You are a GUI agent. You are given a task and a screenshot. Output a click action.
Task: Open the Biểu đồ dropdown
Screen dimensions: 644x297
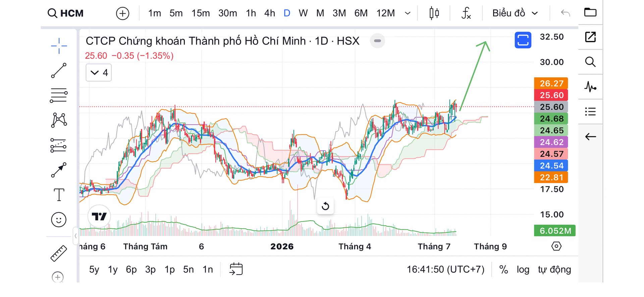[515, 13]
